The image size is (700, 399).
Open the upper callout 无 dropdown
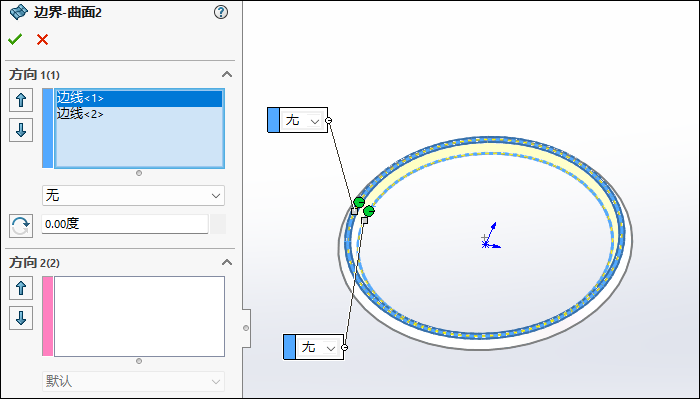[x=303, y=120]
